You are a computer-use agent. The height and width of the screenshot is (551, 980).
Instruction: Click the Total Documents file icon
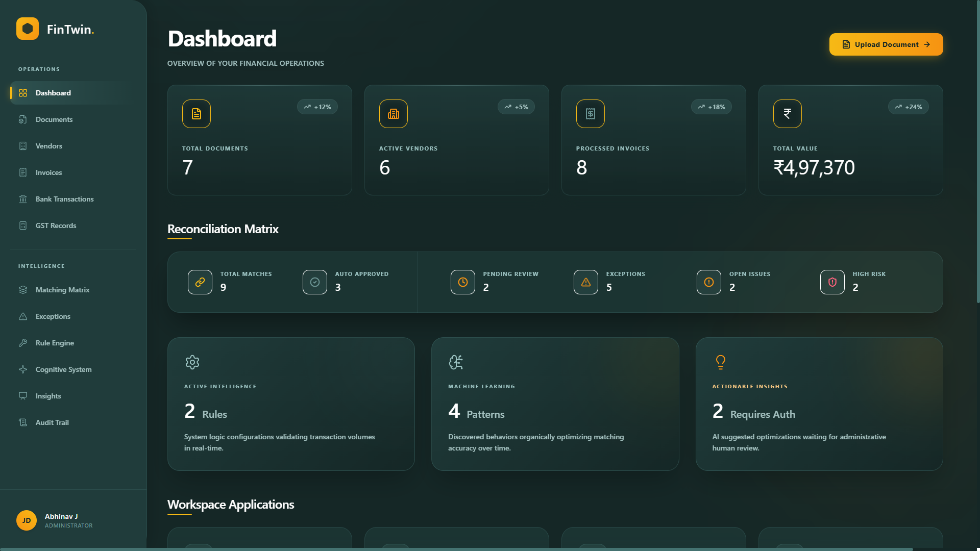(196, 114)
